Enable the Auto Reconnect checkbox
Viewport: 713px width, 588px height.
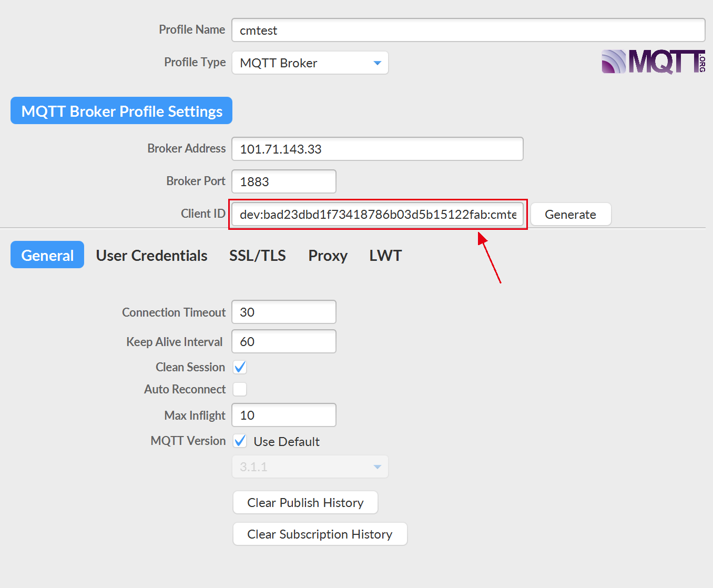pyautogui.click(x=240, y=389)
